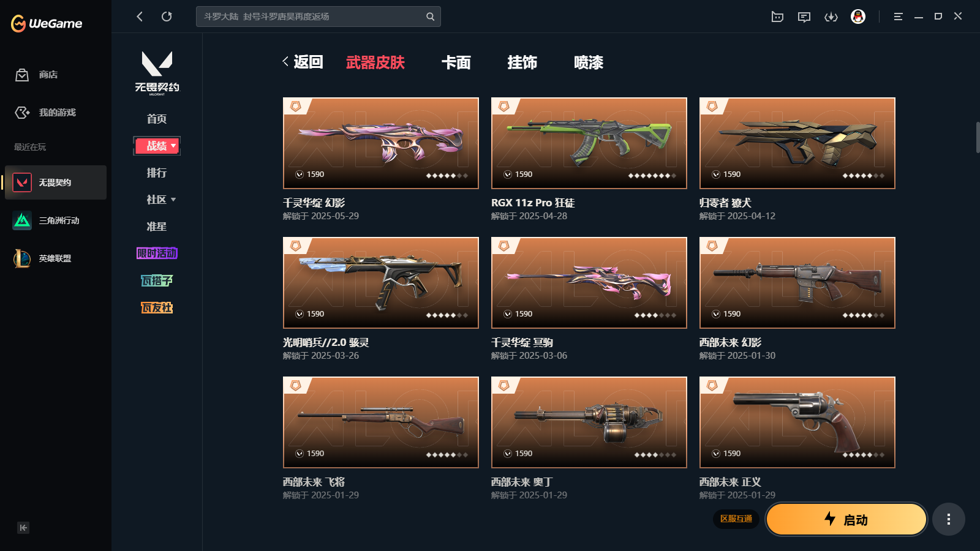
Task: Switch to the 挂饰 tab
Action: point(522,62)
